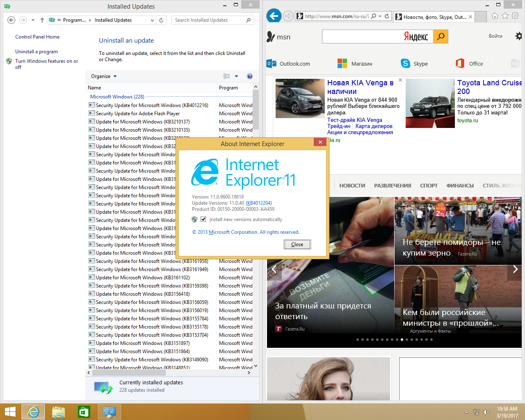Show next slide in msn news carousel
Image resolution: width=525 pixels, height=420 pixels.
516,269
